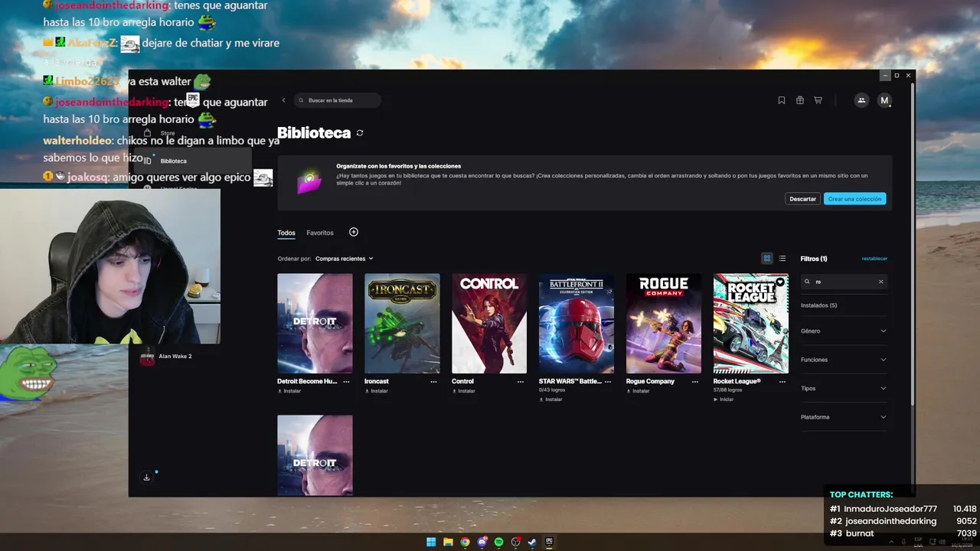This screenshot has width=980, height=551.
Task: Open Discord from the taskbar
Action: [482, 542]
